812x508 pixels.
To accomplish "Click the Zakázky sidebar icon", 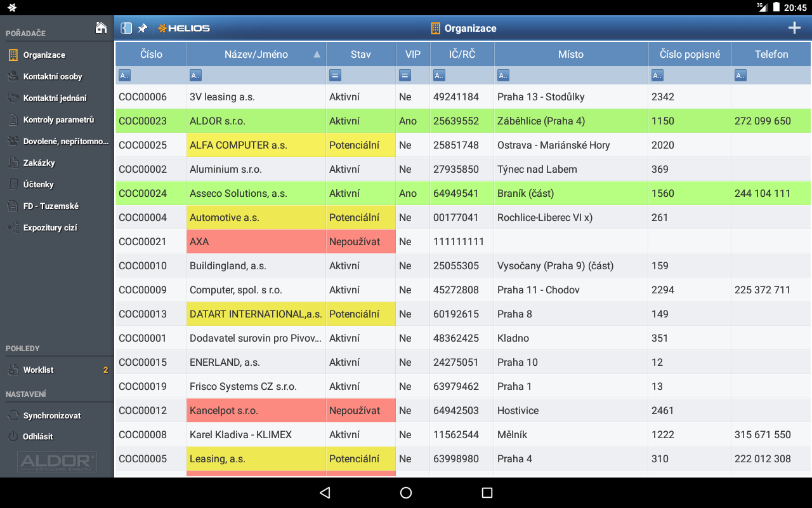I will [x=13, y=163].
